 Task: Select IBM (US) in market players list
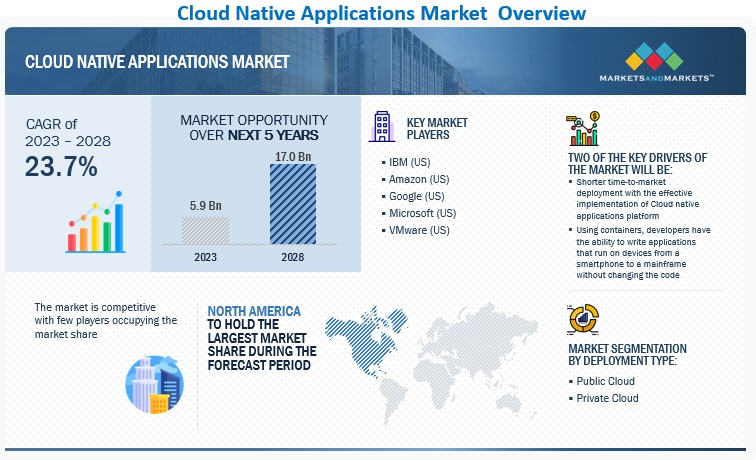click(x=408, y=162)
